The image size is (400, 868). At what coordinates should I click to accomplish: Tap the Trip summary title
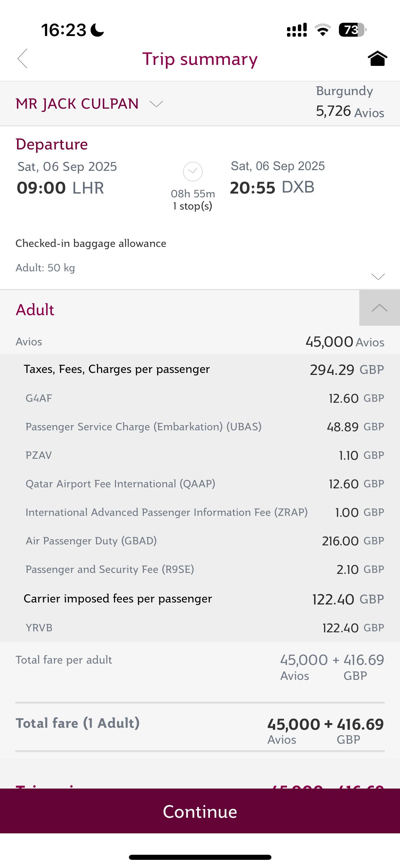coord(200,59)
